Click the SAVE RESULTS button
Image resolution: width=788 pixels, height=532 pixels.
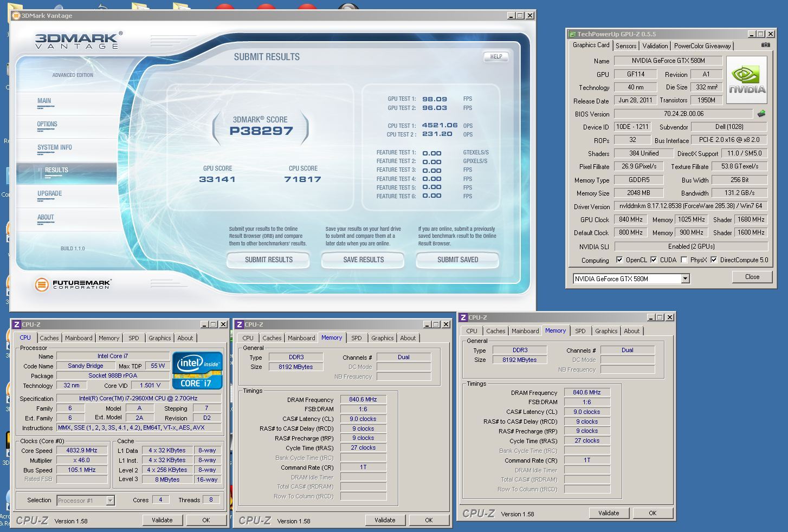363,260
